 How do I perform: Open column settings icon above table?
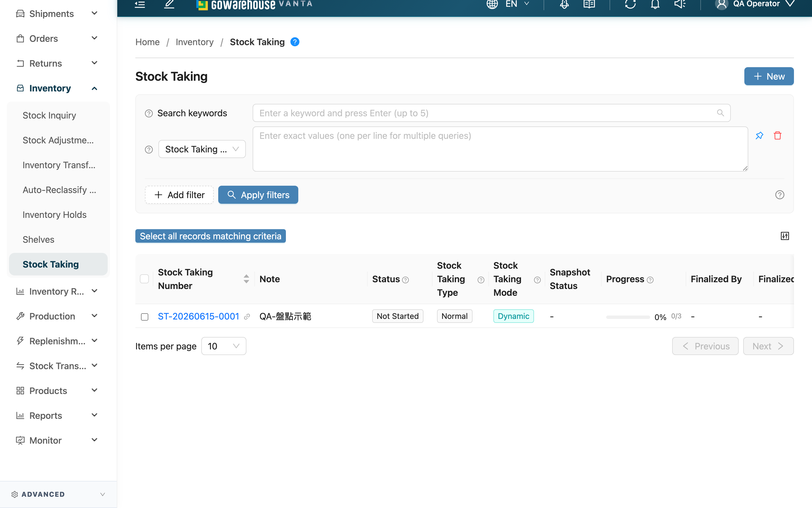(784, 236)
